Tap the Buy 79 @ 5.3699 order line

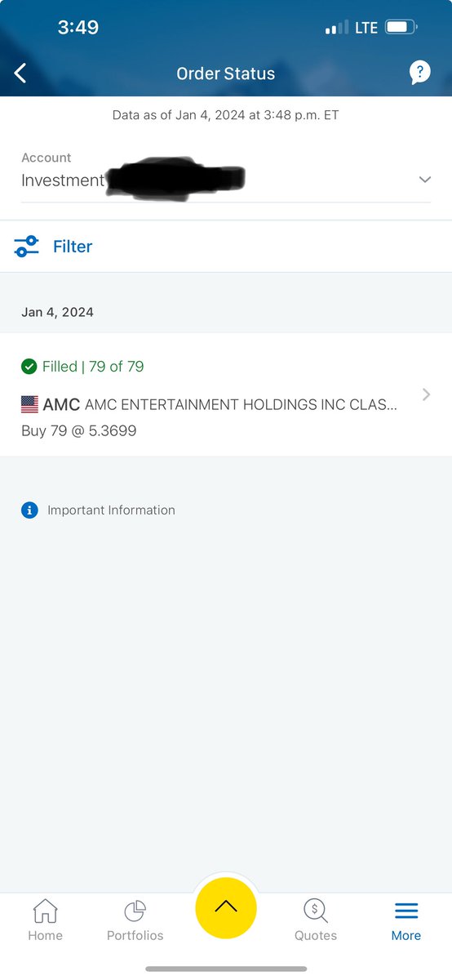click(79, 430)
